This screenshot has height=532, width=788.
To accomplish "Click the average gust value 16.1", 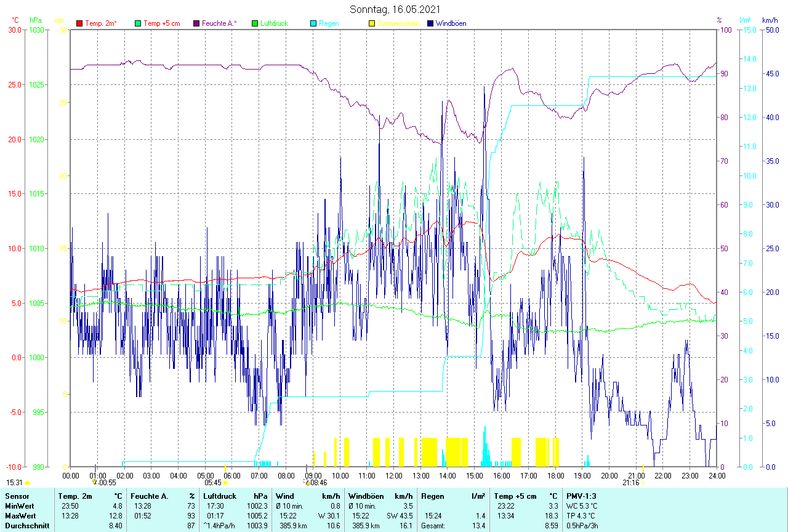I will 406,525.
